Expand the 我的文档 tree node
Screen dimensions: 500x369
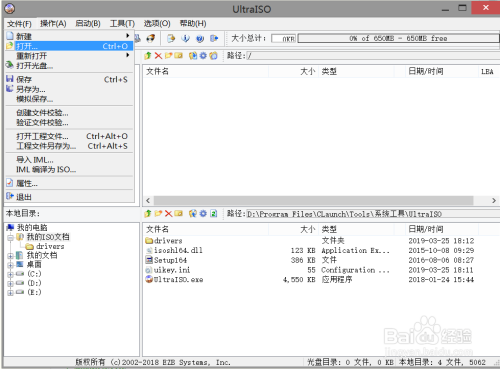10,256
